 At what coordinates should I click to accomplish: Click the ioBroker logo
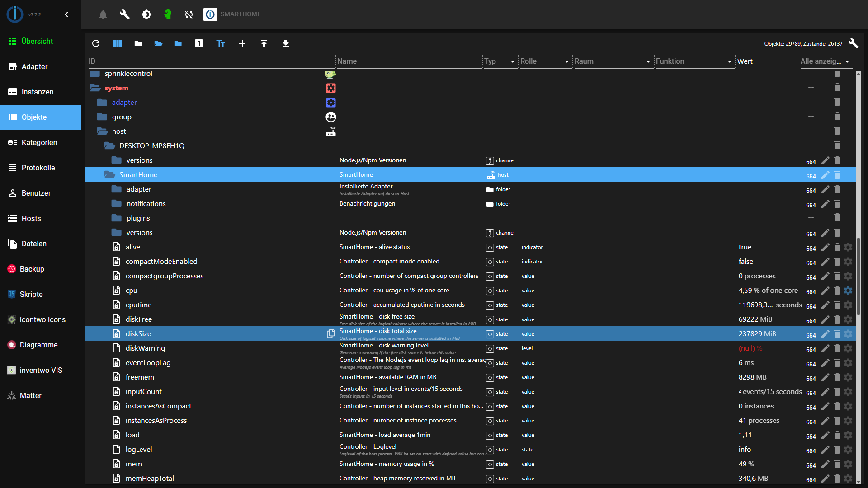15,14
